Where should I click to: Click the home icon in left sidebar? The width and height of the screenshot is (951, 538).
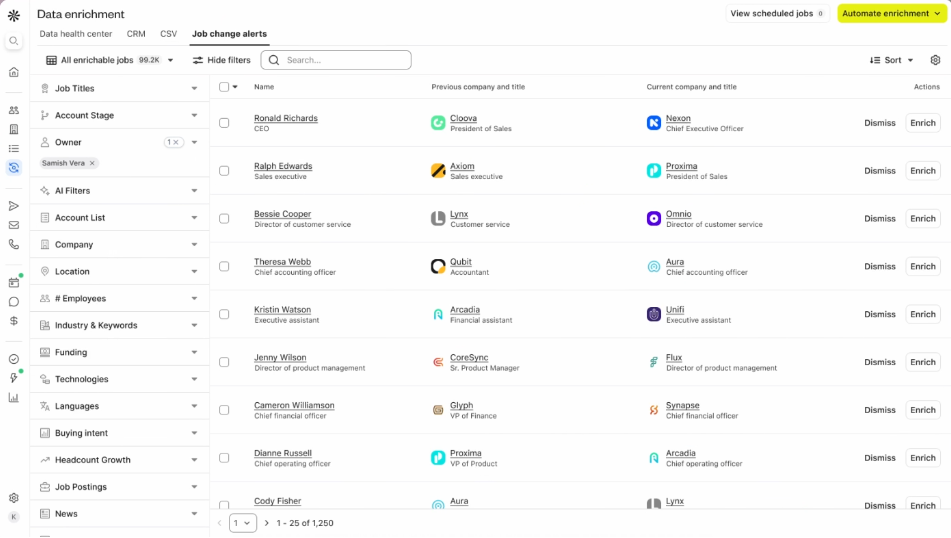14,72
